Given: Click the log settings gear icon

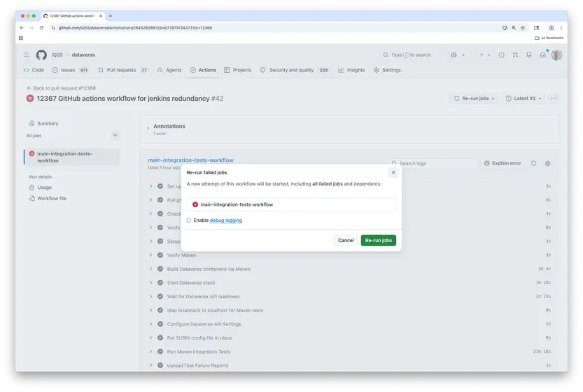Looking at the screenshot, I should click(x=547, y=163).
